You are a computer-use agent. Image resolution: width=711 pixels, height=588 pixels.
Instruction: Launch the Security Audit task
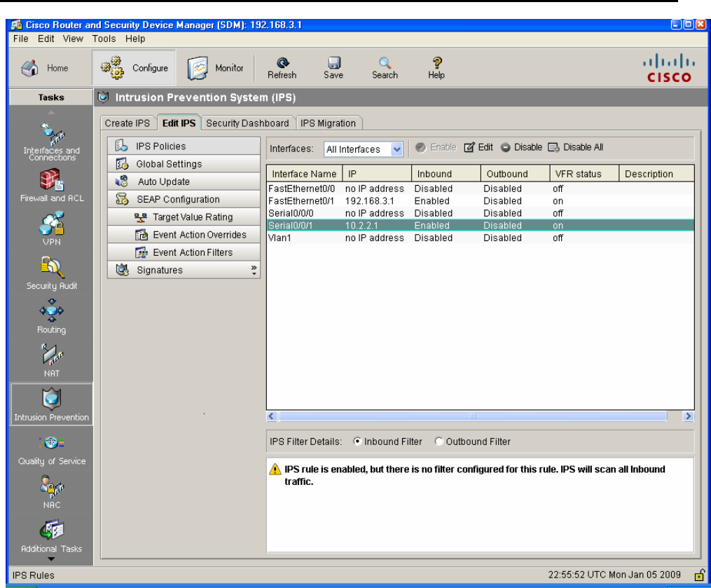52,273
